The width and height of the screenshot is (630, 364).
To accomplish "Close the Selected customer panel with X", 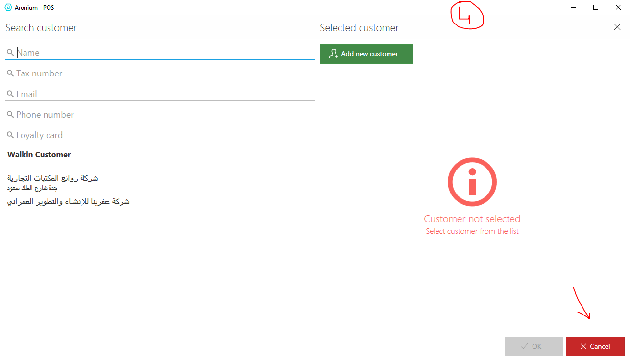I will tap(617, 27).
